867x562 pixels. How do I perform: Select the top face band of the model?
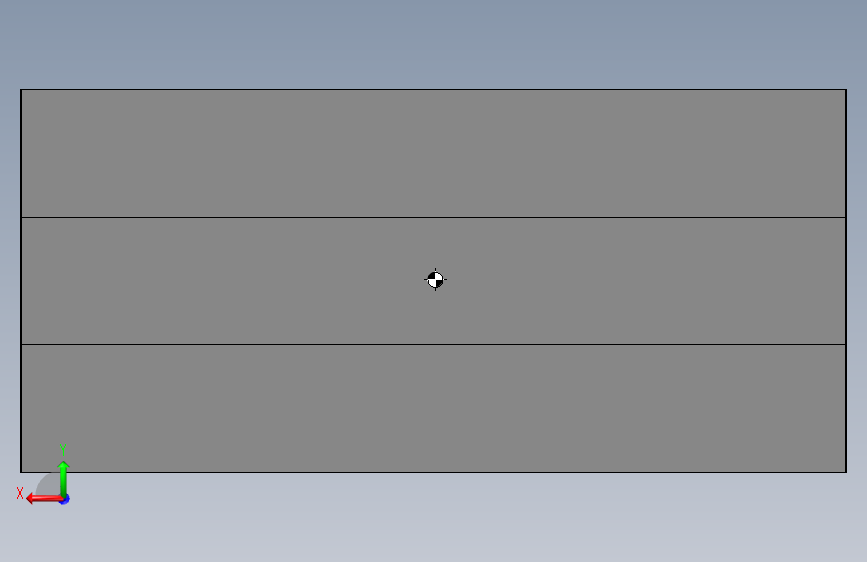coord(434,153)
